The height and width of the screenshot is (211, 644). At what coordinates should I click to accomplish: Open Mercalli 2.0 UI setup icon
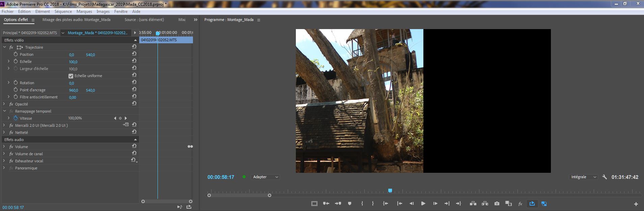[x=126, y=125]
